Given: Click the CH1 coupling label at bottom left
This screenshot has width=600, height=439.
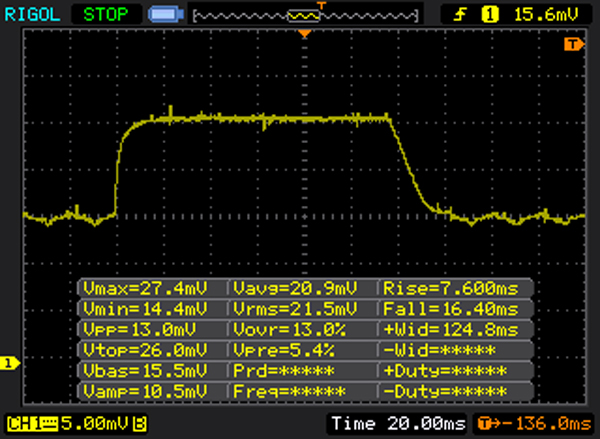Looking at the screenshot, I should point(32,424).
